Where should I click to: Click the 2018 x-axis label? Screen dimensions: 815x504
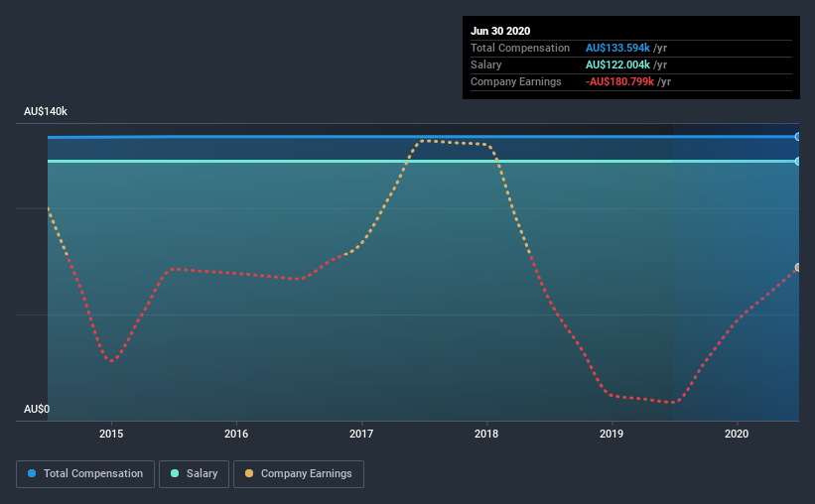point(486,434)
